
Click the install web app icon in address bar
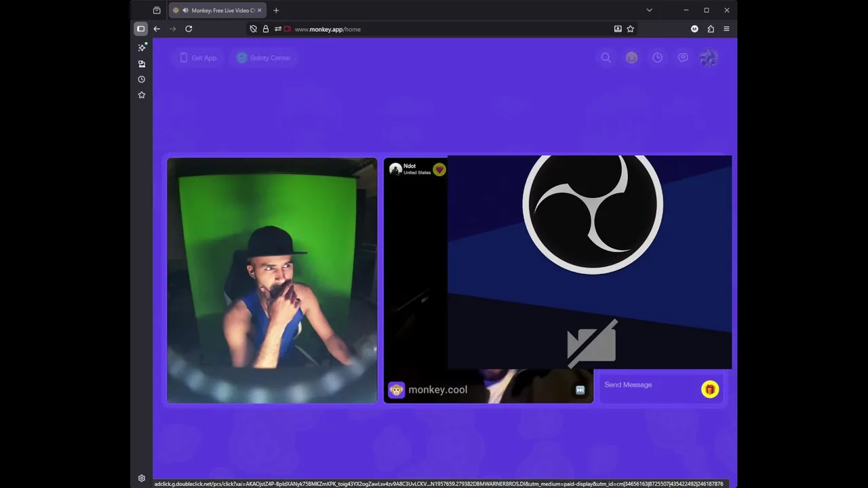pyautogui.click(x=618, y=29)
